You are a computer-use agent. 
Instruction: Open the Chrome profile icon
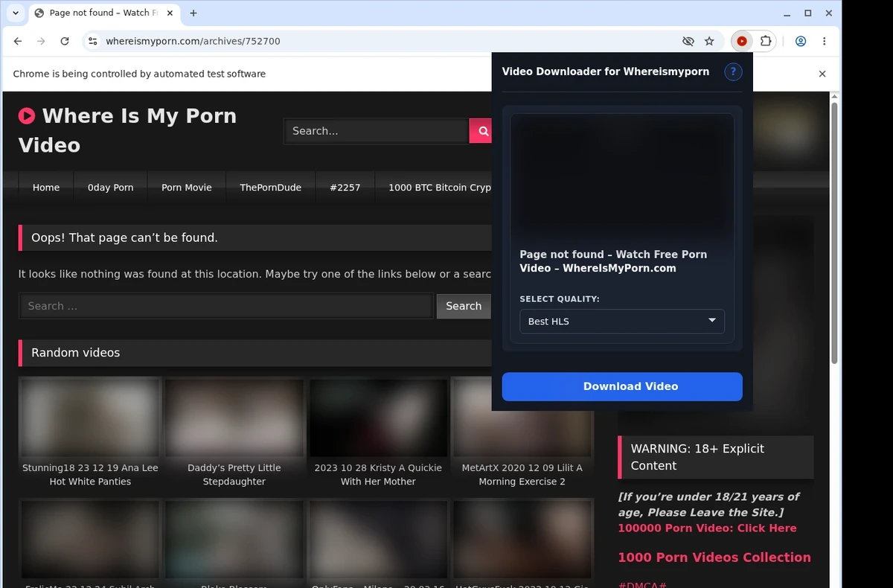(801, 42)
